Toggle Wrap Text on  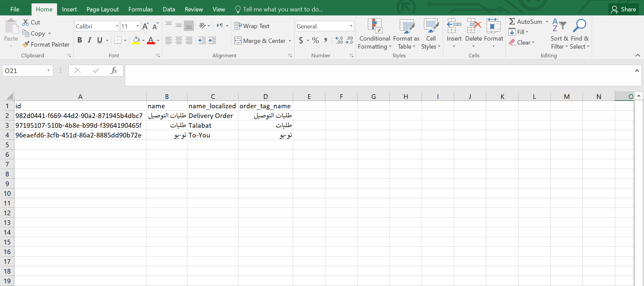coord(252,26)
